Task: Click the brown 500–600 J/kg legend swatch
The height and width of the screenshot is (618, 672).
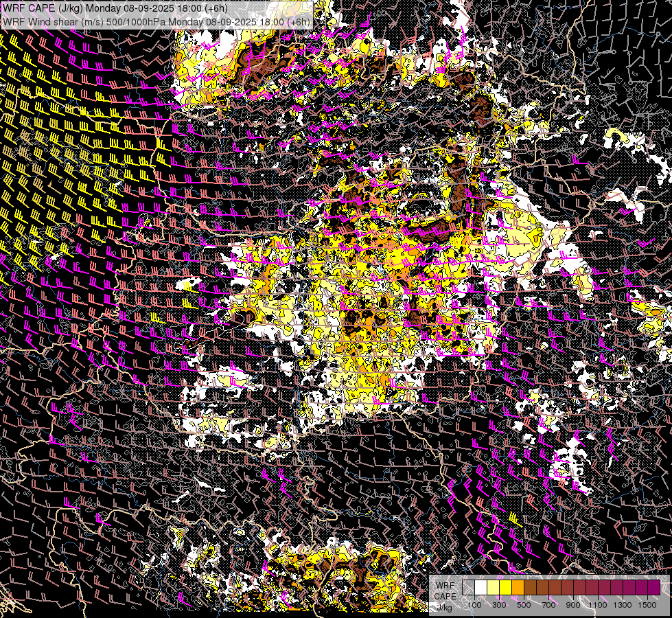Action: click(x=530, y=587)
